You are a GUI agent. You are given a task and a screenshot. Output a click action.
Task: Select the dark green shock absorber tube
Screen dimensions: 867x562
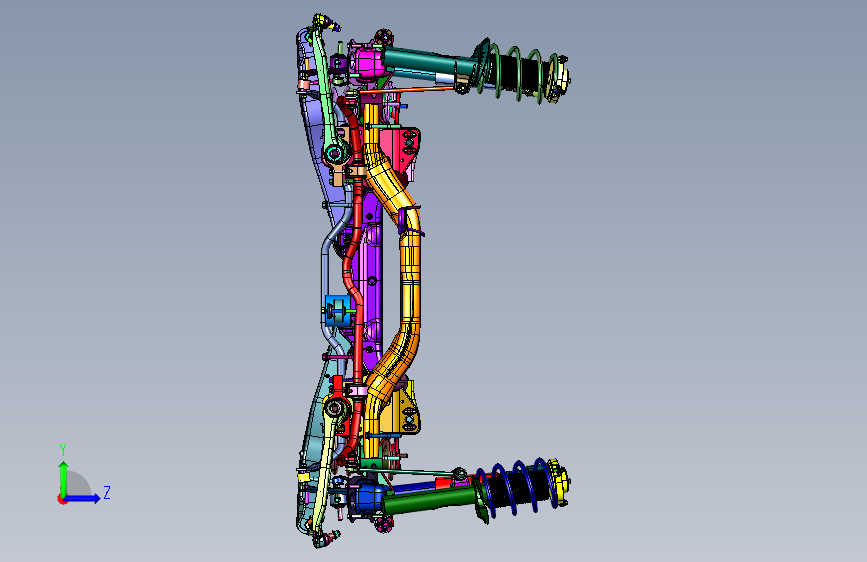429,499
